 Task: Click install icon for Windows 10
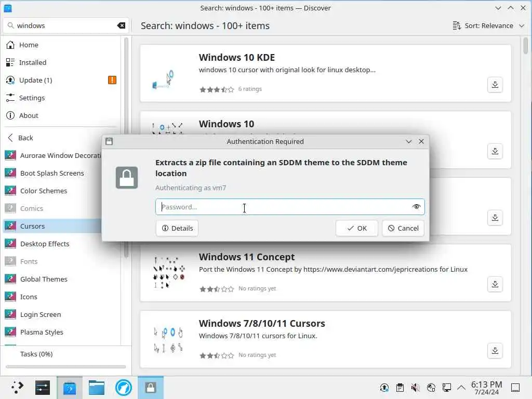coord(495,151)
